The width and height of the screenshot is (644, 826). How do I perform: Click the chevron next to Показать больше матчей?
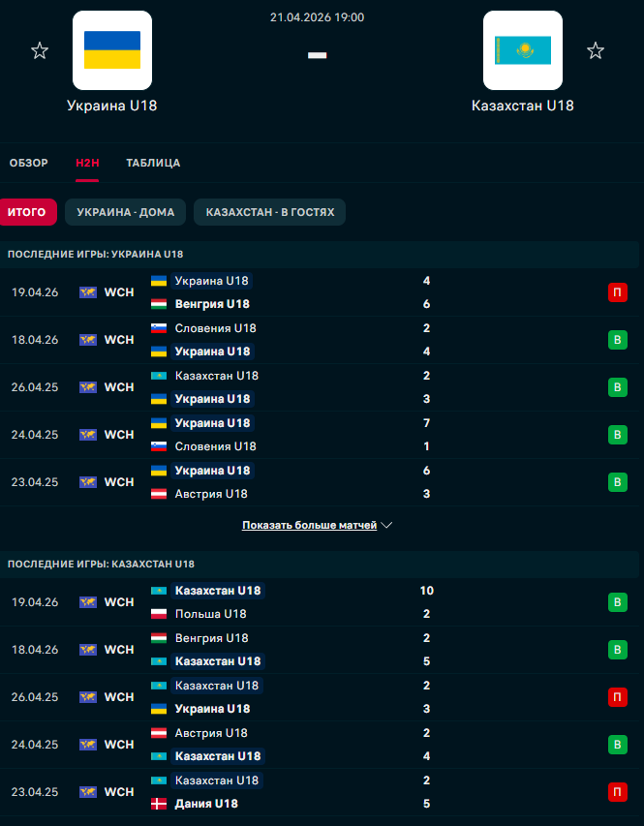(x=387, y=525)
